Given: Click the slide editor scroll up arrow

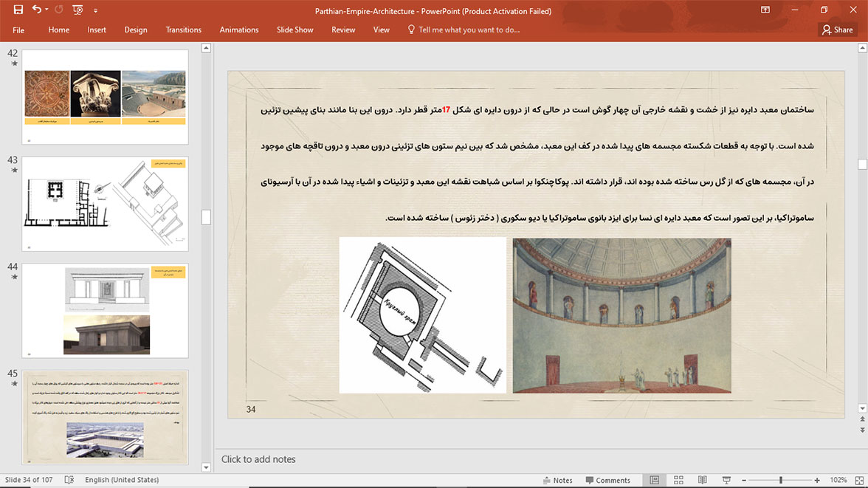Looking at the screenshot, I should 862,48.
